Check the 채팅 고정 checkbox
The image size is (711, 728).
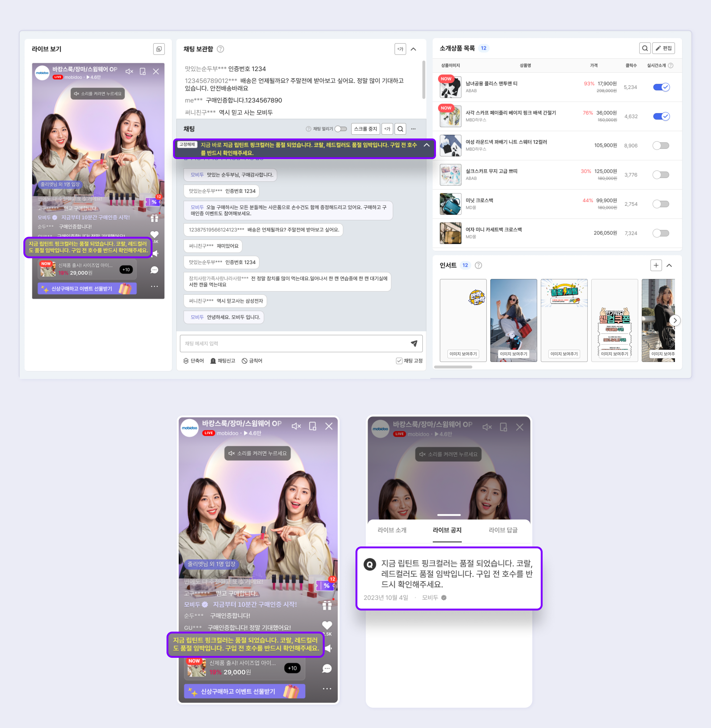point(399,361)
